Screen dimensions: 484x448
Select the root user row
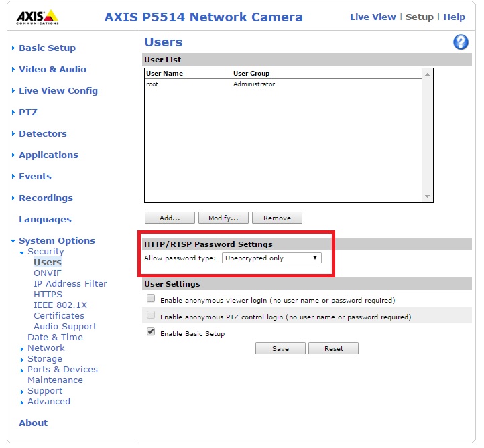click(x=283, y=84)
